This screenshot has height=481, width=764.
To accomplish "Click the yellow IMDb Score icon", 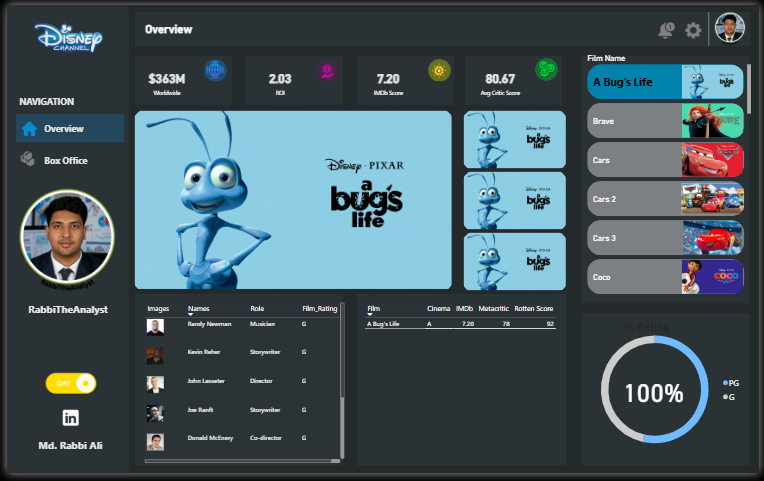I will 439,71.
